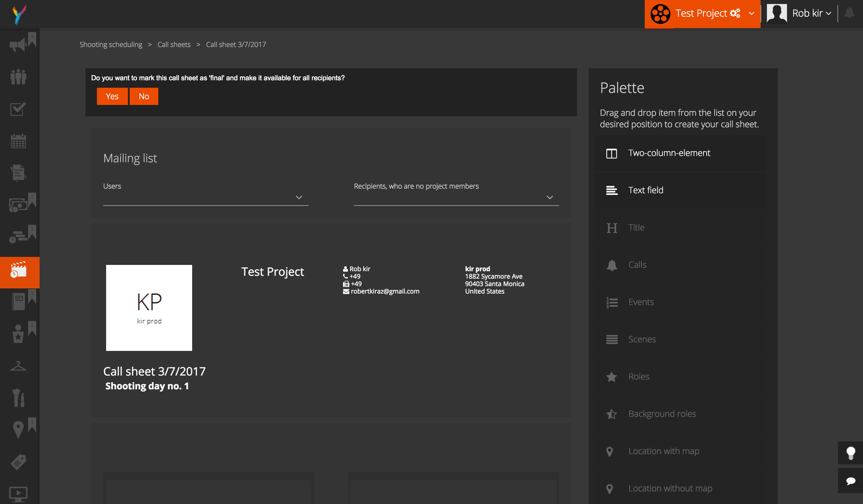Select the active clapperboard call sheet icon

(x=20, y=273)
